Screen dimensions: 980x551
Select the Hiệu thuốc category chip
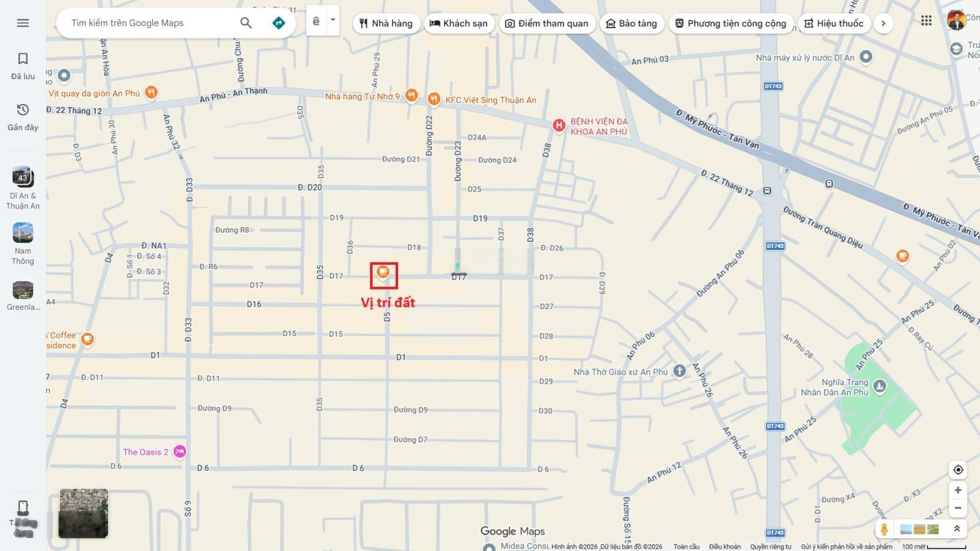pos(833,23)
